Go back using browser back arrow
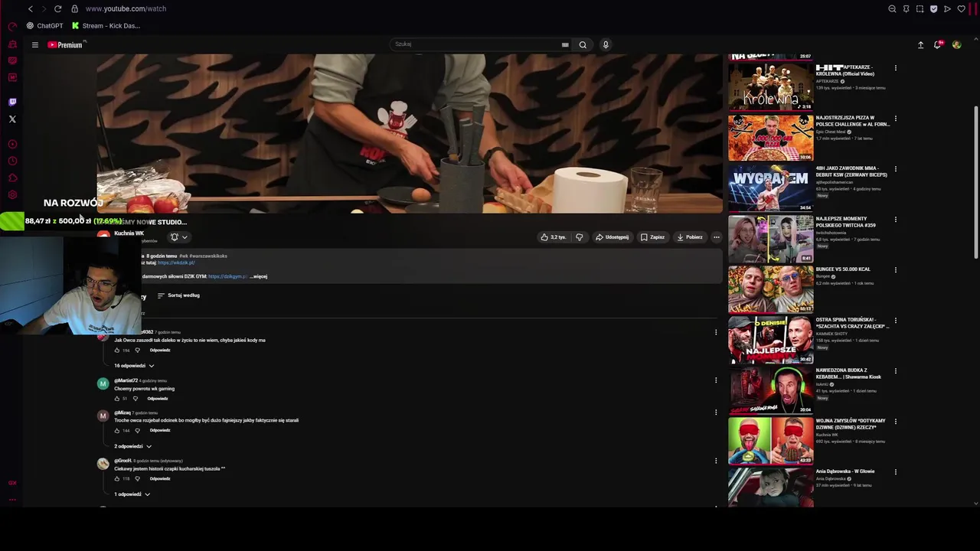980x551 pixels. click(x=30, y=8)
